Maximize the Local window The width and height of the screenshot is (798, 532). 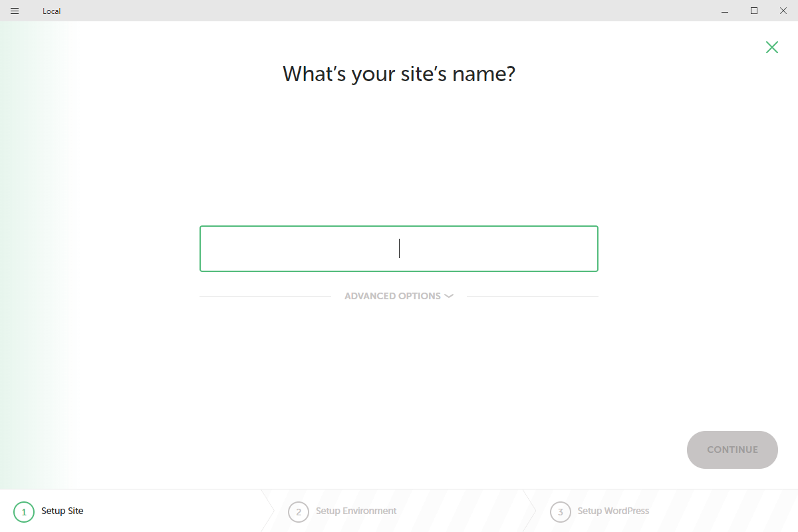(x=754, y=11)
